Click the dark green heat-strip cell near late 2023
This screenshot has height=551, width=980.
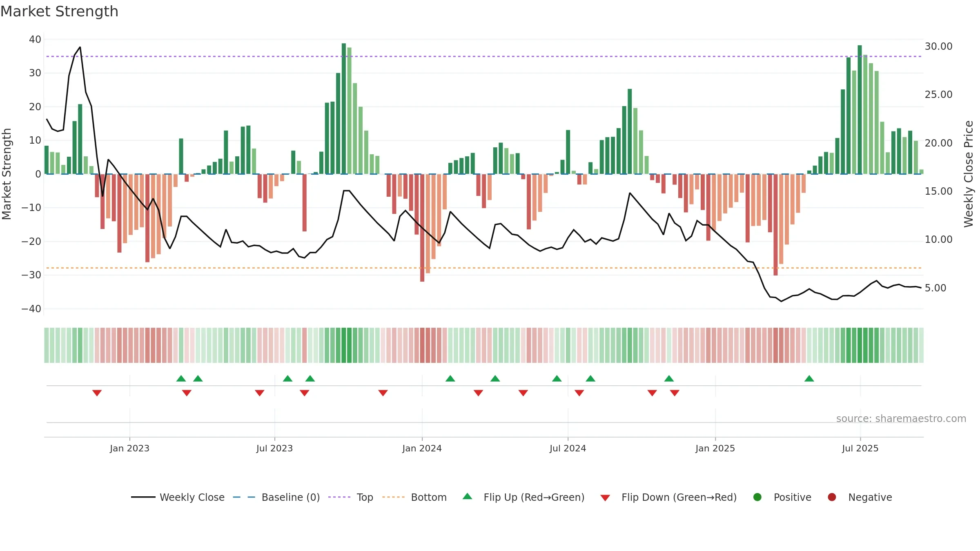tap(344, 345)
